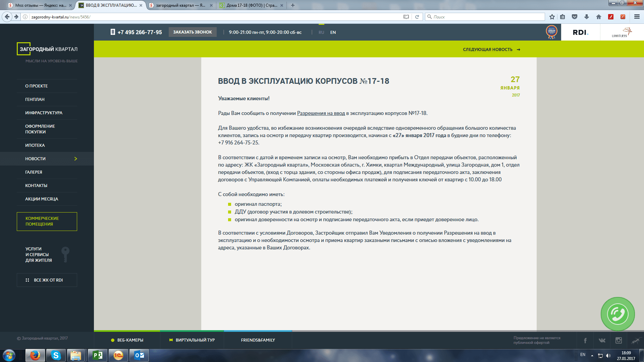Click the Pocket save icon

tap(575, 17)
